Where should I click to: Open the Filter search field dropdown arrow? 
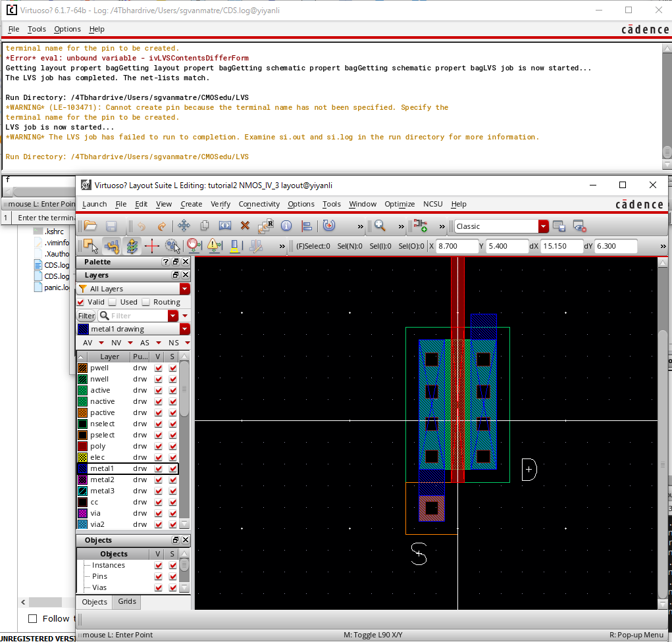172,316
